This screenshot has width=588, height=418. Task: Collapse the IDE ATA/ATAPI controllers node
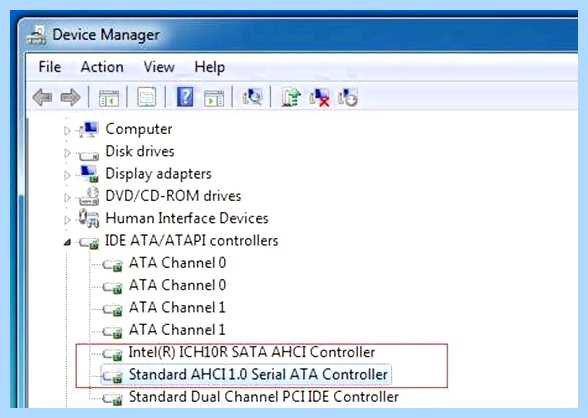coord(68,242)
